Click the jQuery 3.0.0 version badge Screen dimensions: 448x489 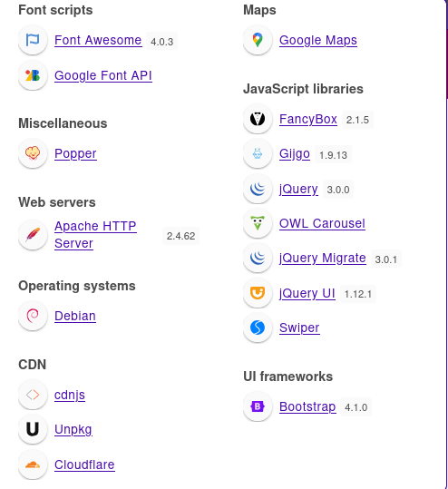coord(338,190)
